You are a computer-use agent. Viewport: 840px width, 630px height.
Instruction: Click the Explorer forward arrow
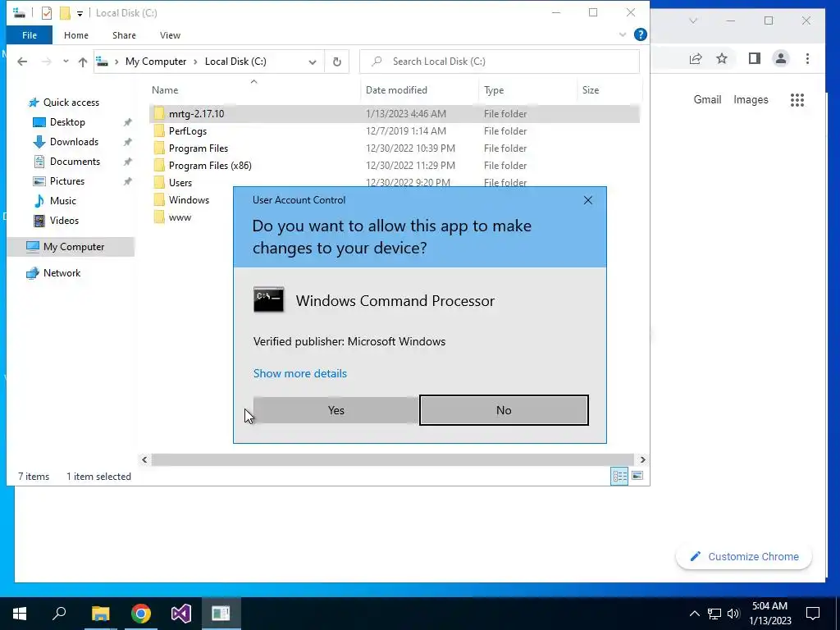click(47, 62)
